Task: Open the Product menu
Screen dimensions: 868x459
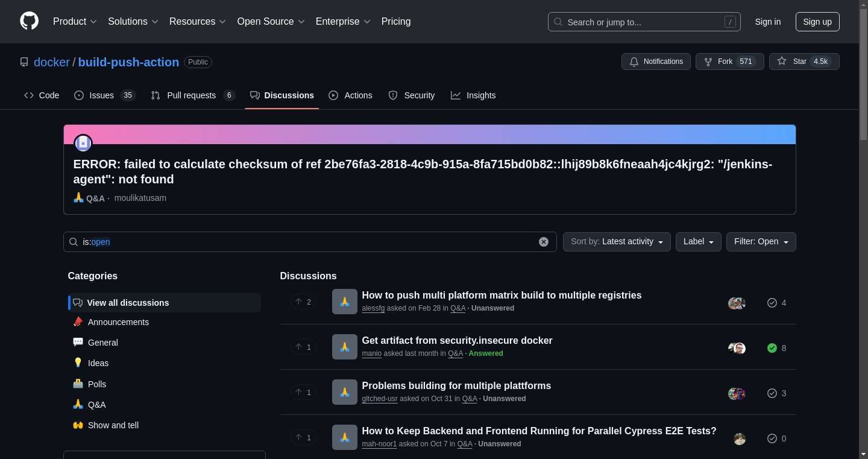Action: pos(75,22)
